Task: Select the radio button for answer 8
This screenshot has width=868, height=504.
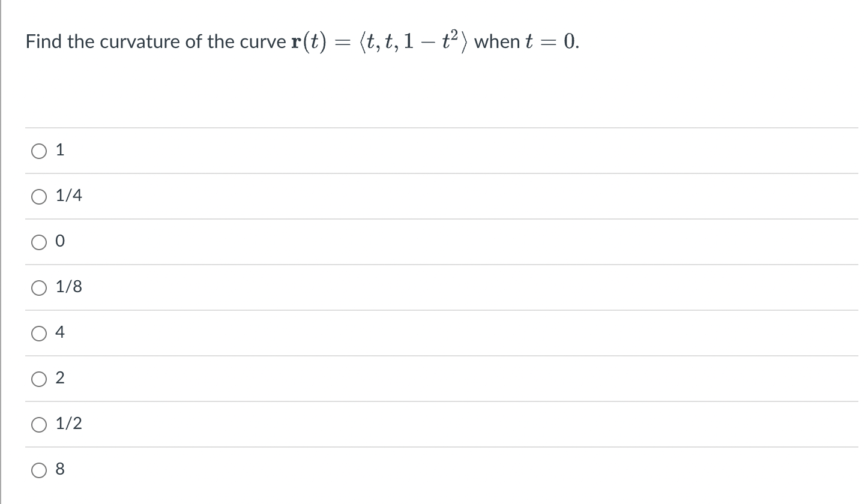Action: click(39, 470)
